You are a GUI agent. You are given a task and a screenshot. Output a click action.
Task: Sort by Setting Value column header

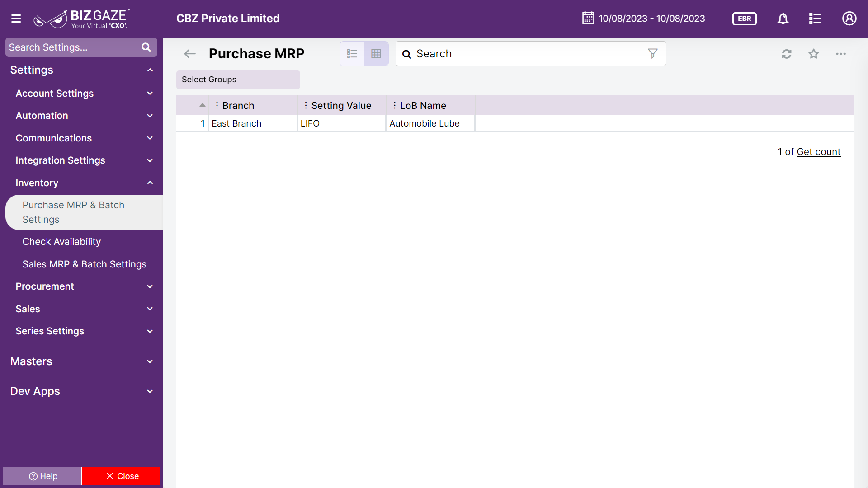click(x=341, y=105)
